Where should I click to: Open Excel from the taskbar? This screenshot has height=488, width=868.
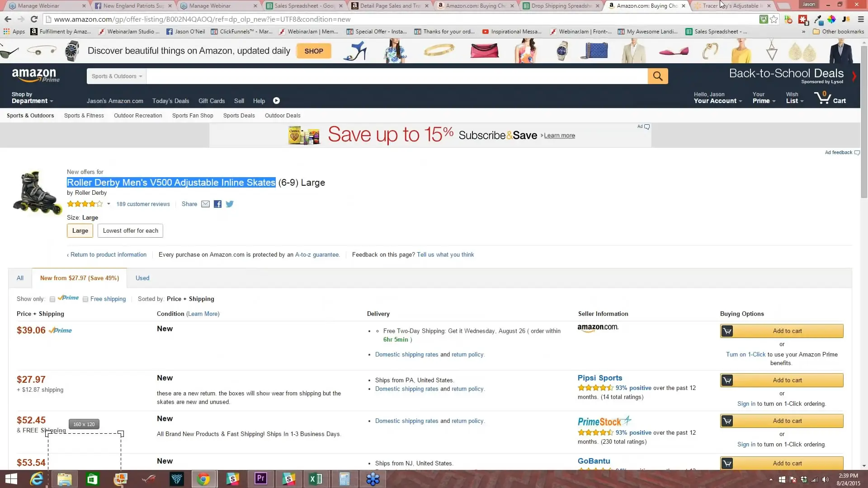coord(316,479)
